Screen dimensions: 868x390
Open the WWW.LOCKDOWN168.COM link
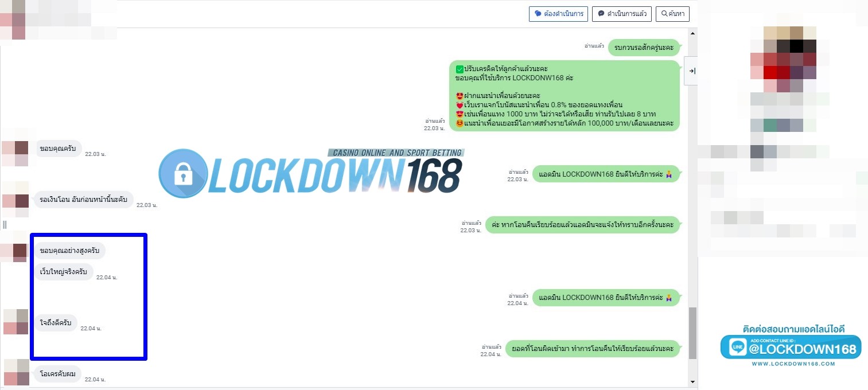793,364
